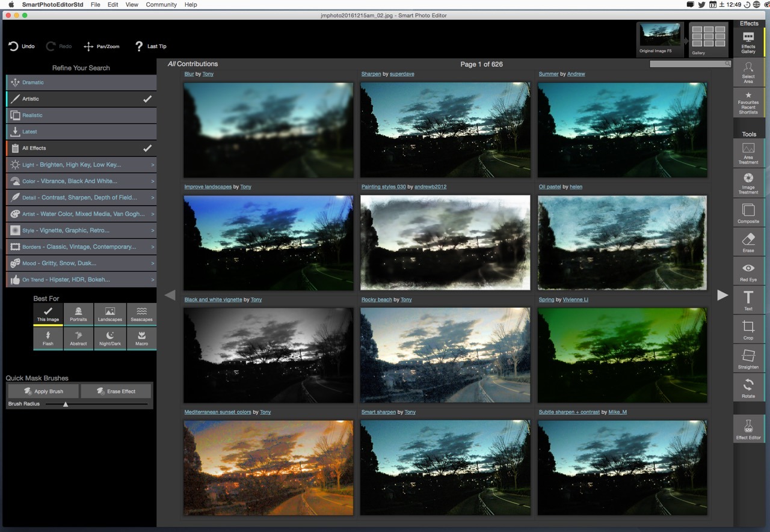Expand Style - Vignette, Graphic category
Screen dimensions: 770x532
[x=81, y=230]
